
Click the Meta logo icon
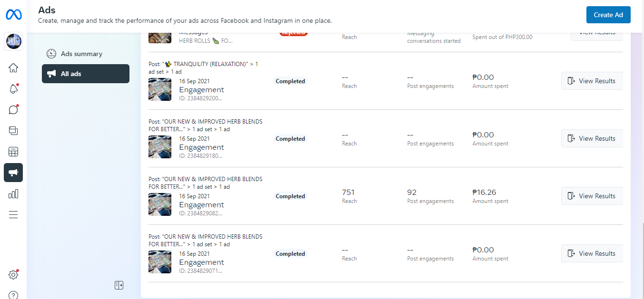[13, 15]
